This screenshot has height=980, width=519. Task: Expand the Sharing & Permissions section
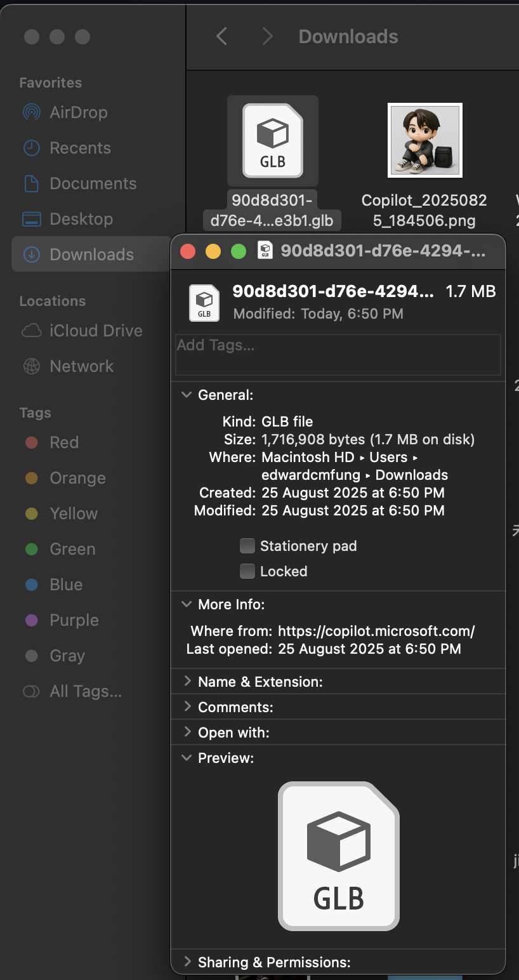tap(187, 962)
